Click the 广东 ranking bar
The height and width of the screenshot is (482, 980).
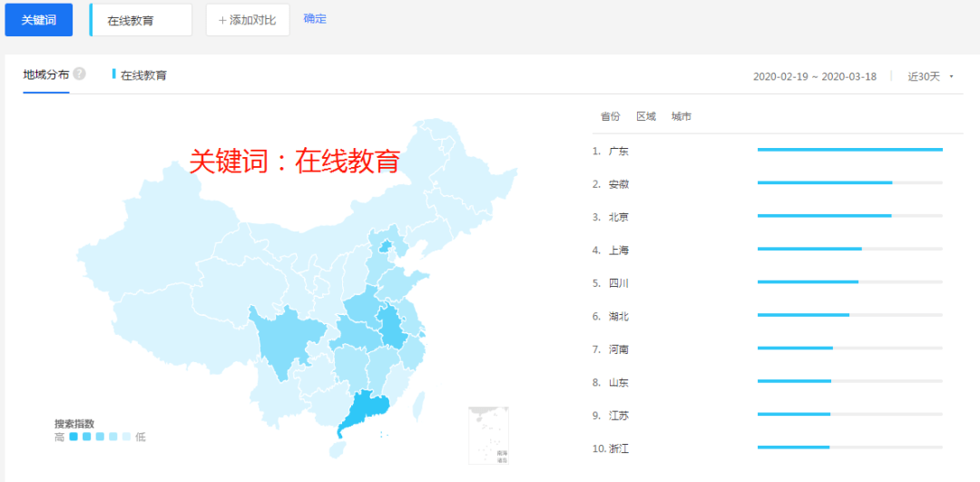pos(849,150)
